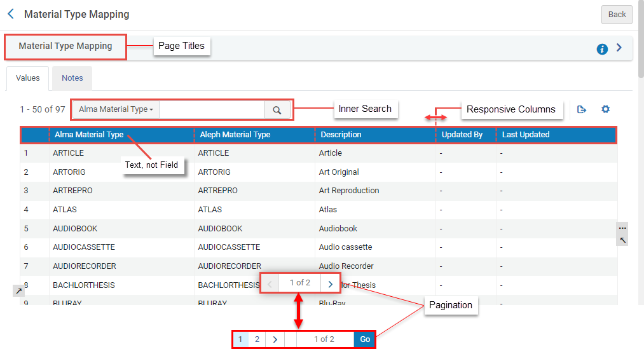This screenshot has height=354, width=644.
Task: Select the Values tab
Action: click(28, 78)
